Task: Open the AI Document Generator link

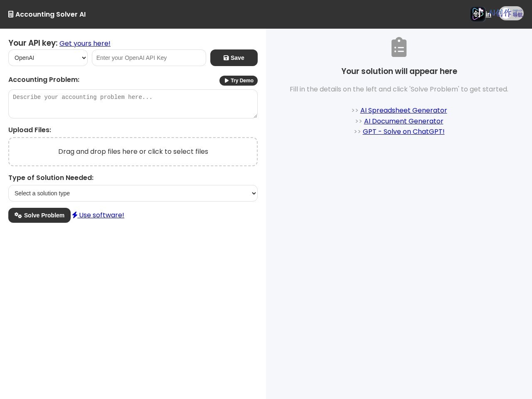Action: pos(404,121)
